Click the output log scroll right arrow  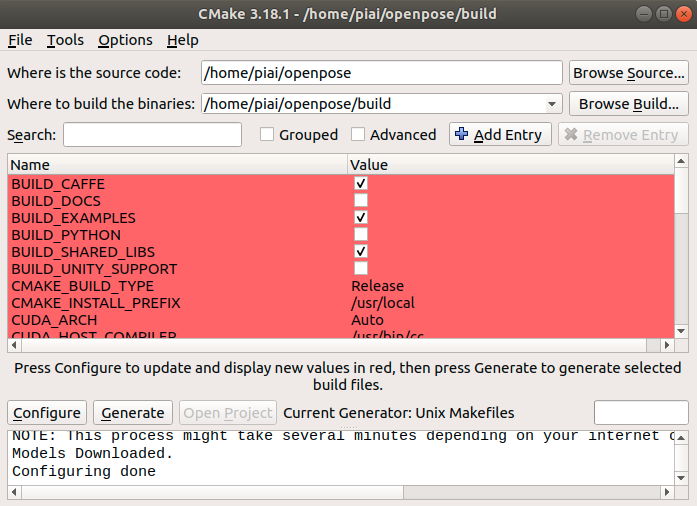click(x=667, y=492)
